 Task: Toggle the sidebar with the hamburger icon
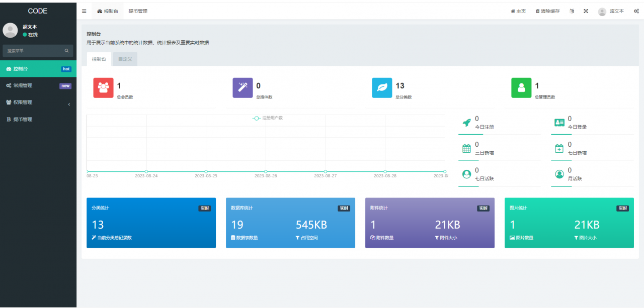tap(84, 11)
